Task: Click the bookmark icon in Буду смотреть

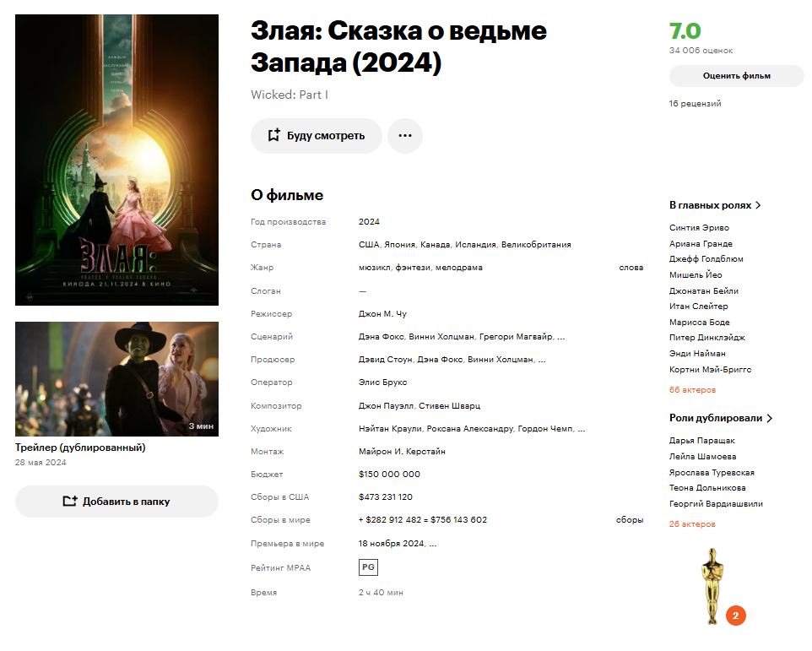Action: 274,135
